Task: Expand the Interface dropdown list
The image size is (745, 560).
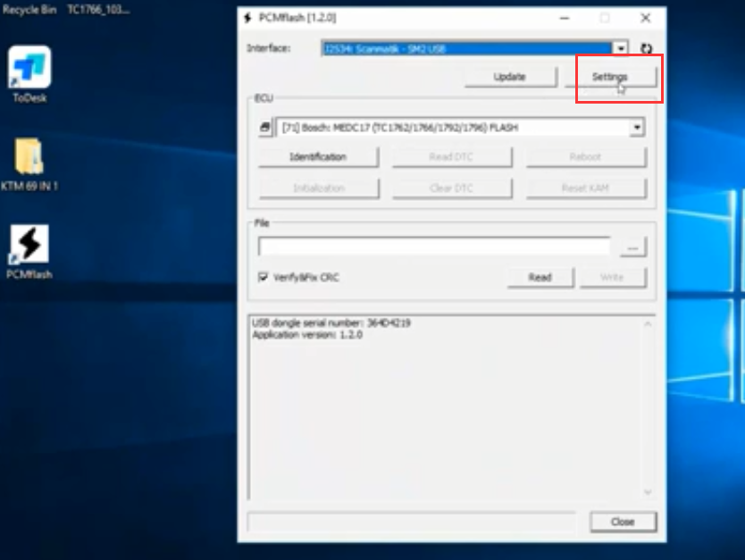Action: point(621,48)
